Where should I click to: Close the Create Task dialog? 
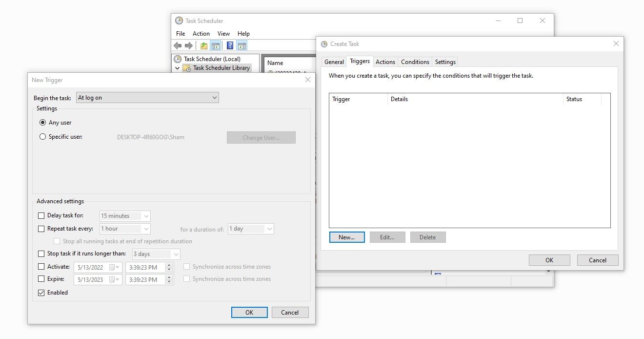[x=616, y=44]
